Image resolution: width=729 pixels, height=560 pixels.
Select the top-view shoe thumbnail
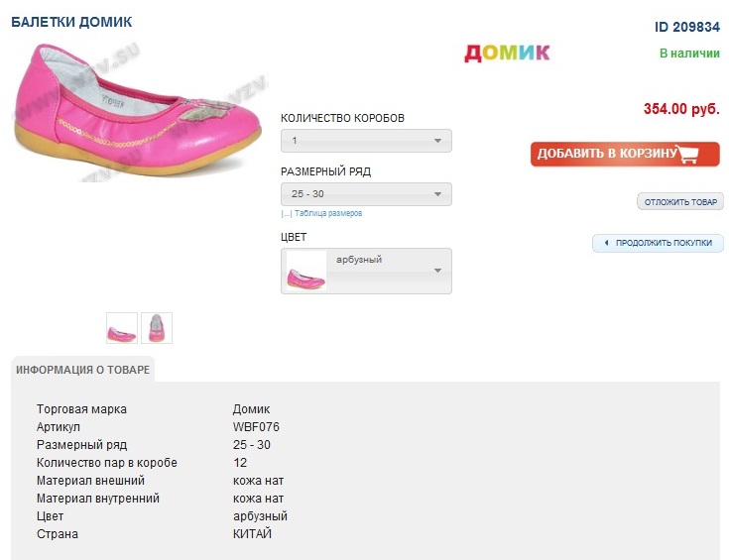[x=157, y=328]
